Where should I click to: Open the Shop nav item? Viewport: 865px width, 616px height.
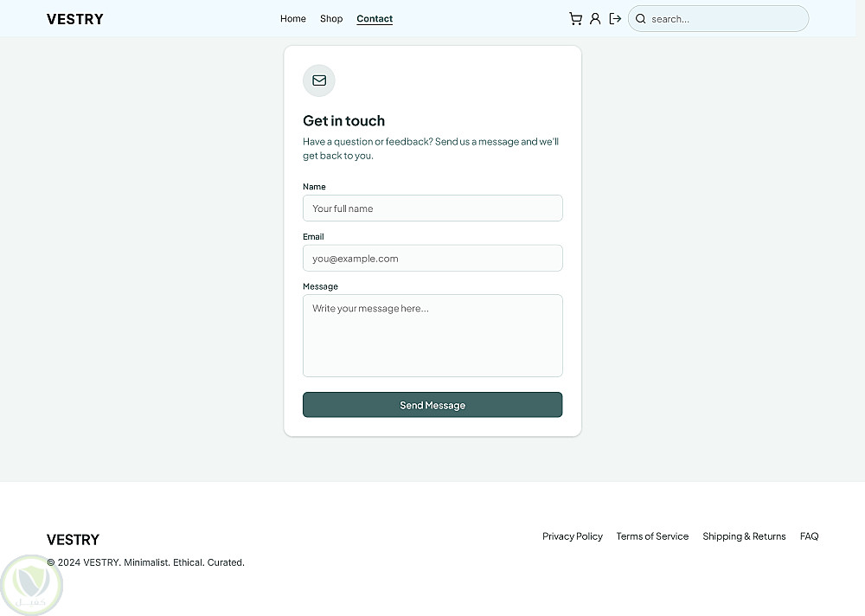331,19
